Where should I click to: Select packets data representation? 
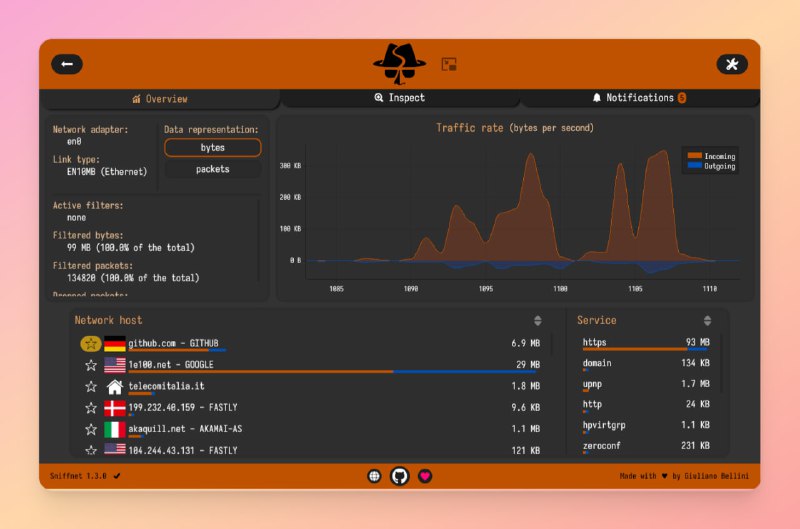tap(212, 169)
